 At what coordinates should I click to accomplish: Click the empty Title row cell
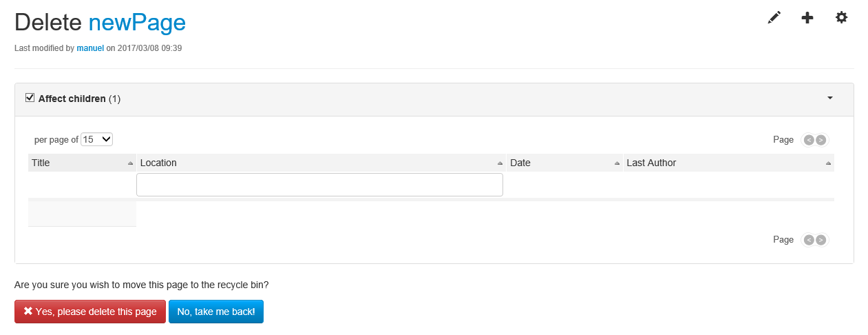point(82,214)
